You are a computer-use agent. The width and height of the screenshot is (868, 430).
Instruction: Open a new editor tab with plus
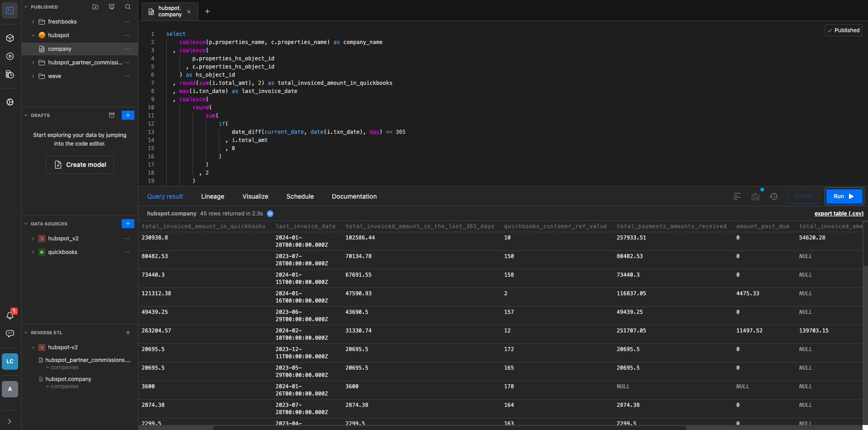(x=207, y=11)
